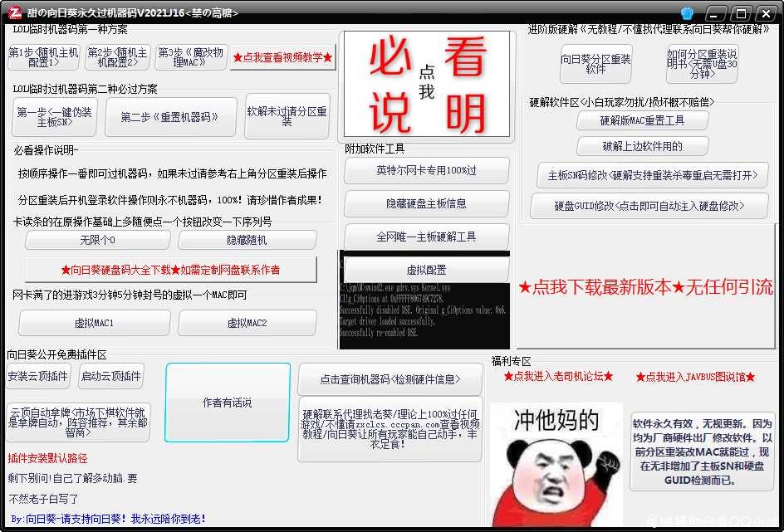Click 第2步《随机主机配置2》 button

pos(117,57)
